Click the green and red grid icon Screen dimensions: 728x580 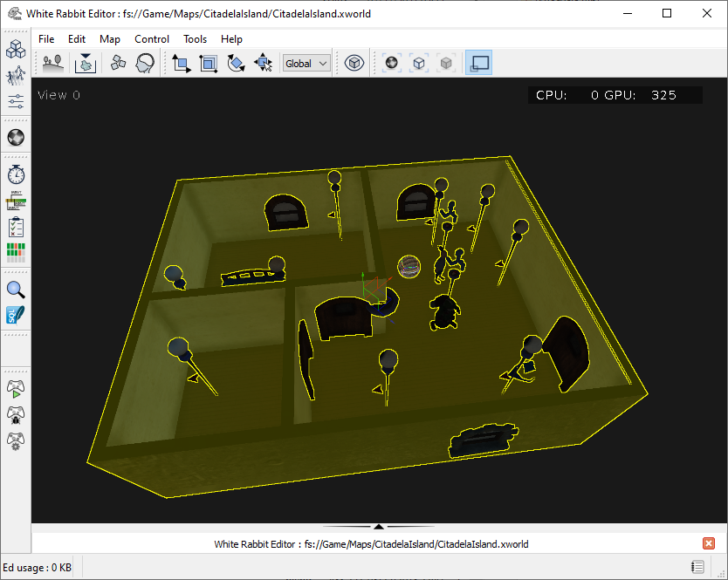click(16, 253)
